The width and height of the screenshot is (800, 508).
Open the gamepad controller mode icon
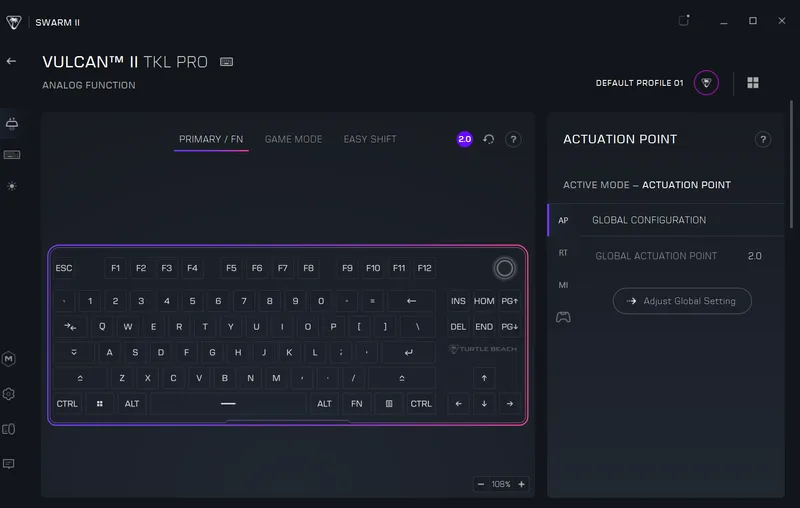point(563,317)
